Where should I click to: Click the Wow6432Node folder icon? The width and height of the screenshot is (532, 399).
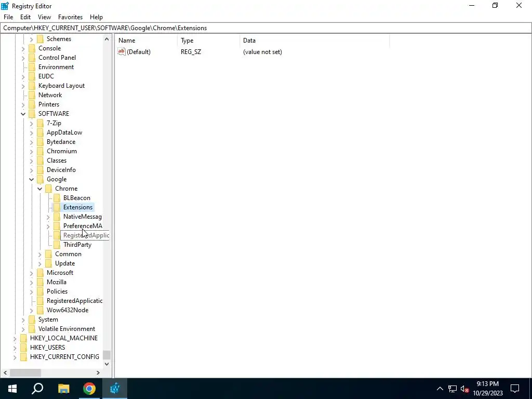coord(40,310)
